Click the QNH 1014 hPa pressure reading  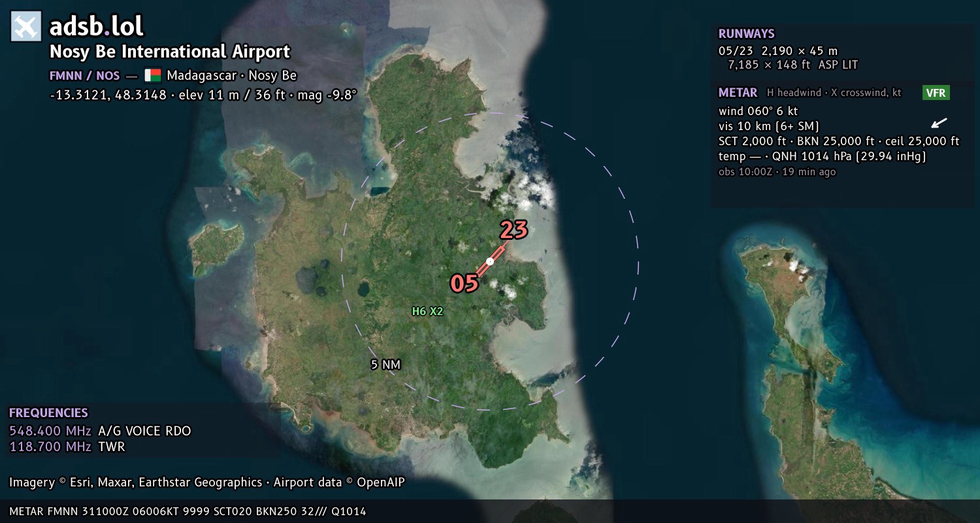click(849, 157)
